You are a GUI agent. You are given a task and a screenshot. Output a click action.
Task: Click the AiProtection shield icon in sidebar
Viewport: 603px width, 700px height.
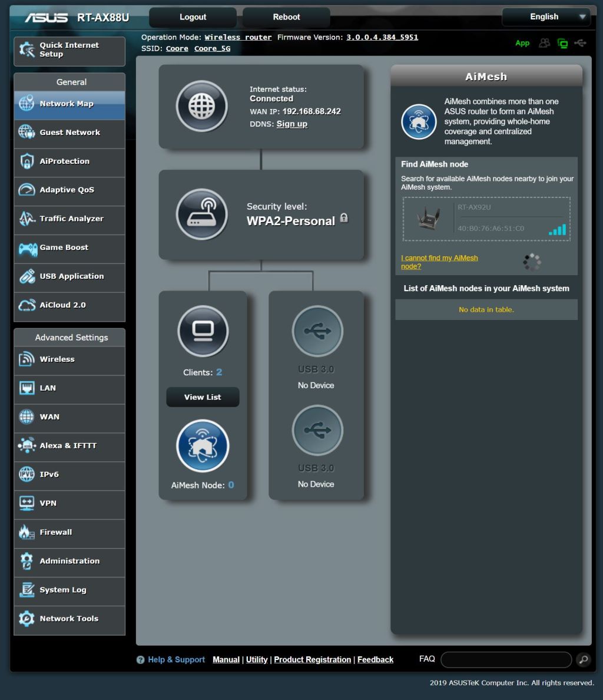pyautogui.click(x=26, y=161)
